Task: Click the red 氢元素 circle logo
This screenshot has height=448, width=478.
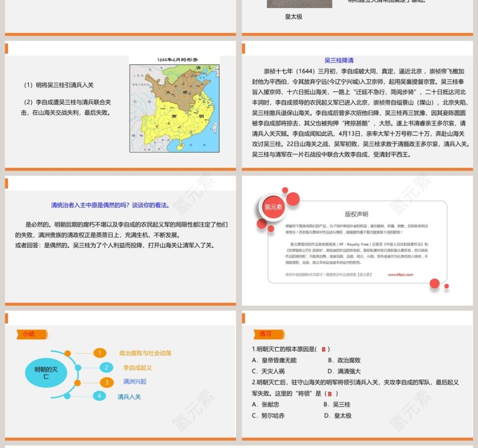Action: (x=273, y=208)
